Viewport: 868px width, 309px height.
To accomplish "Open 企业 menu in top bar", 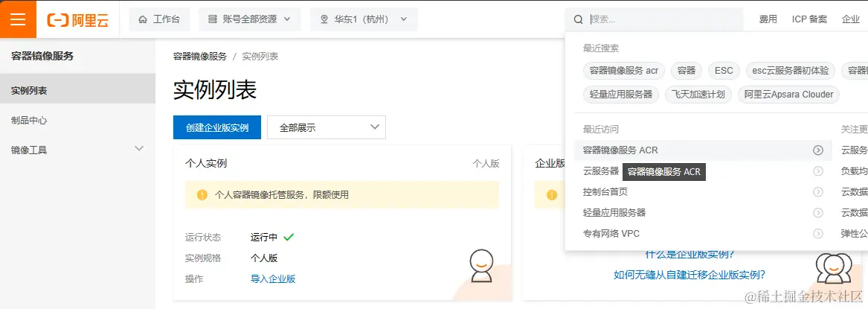I will click(851, 19).
